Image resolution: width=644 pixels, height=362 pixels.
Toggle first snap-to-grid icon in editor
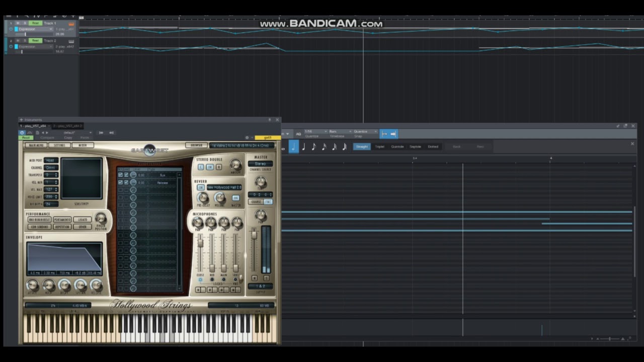384,134
